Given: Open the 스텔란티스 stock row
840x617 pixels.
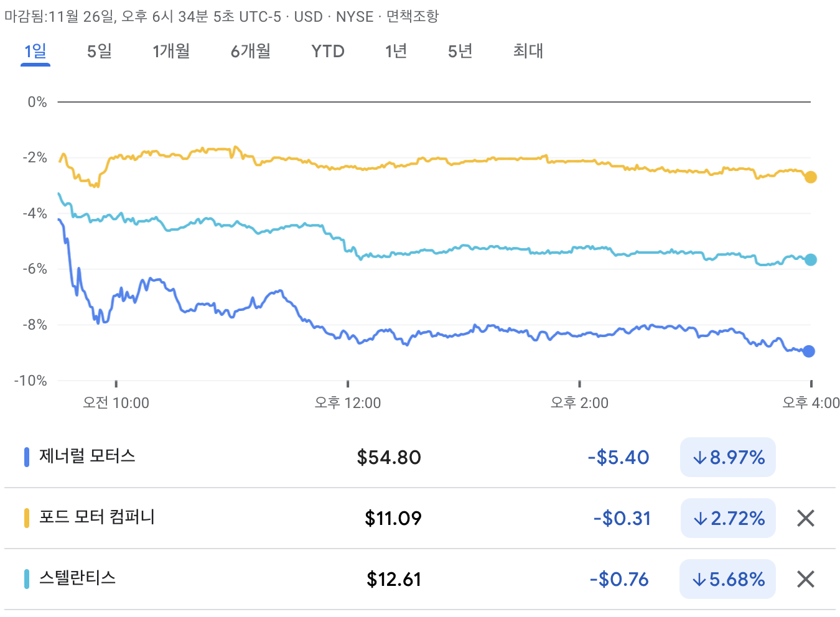Looking at the screenshot, I should pyautogui.click(x=420, y=579).
